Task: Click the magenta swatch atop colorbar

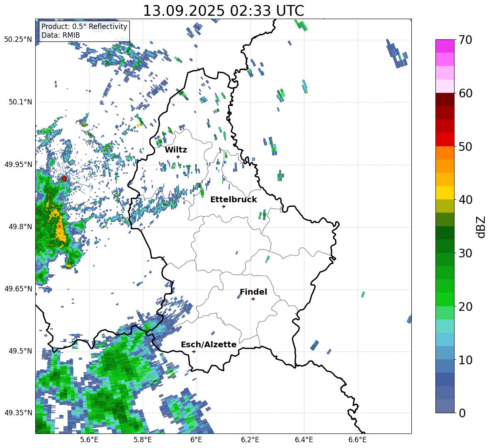Action: click(x=445, y=46)
